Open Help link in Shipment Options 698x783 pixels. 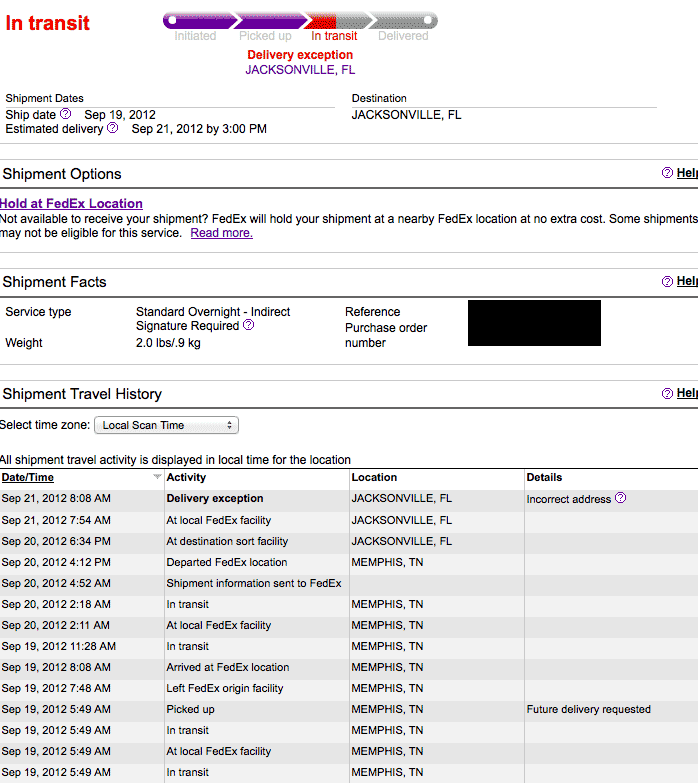tap(687, 173)
